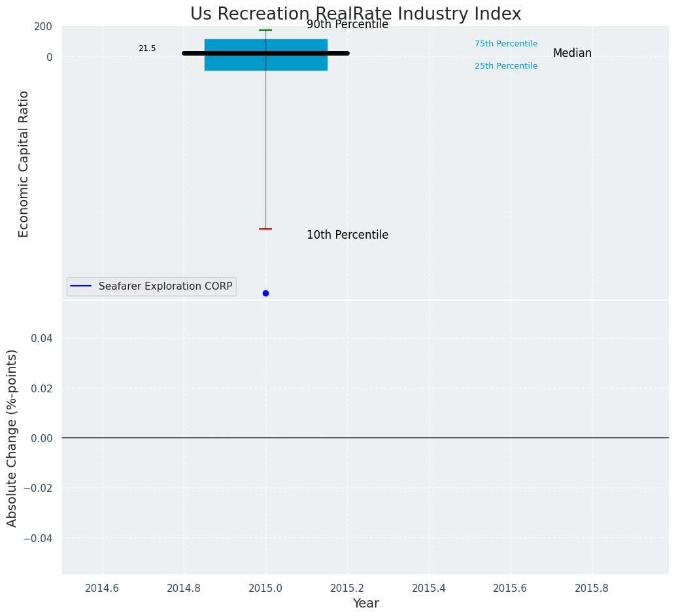This screenshot has height=616, width=676.
Task: Select the 10th Percentile label
Action: pos(347,235)
